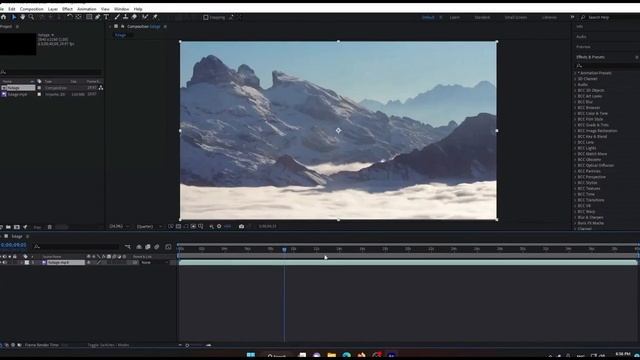
Task: Select the Puppet Pin tool
Action: [155, 17]
